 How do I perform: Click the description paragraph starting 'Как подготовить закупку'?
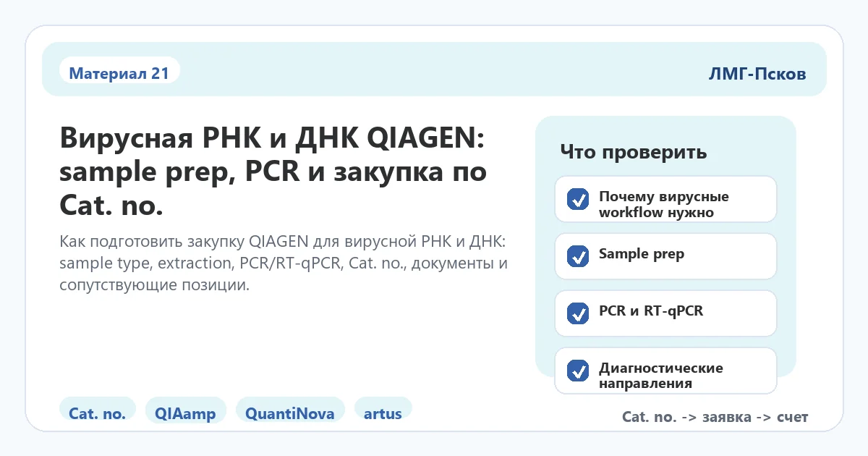[x=284, y=263]
